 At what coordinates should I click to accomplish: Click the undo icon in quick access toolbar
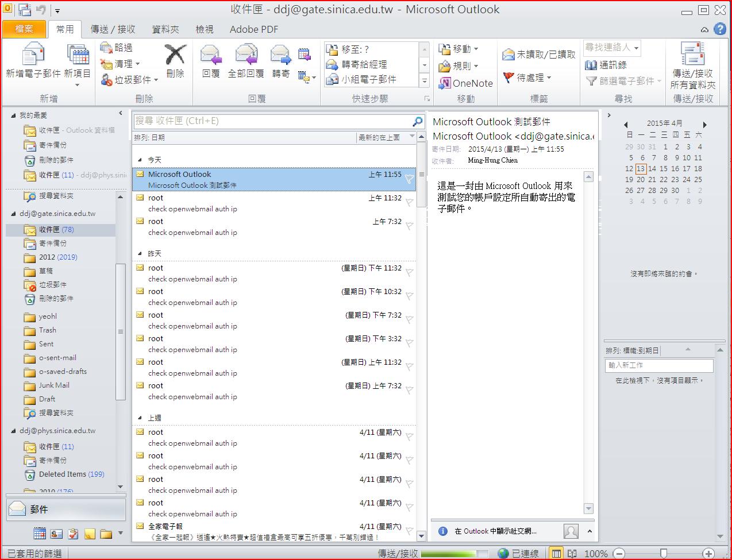pos(41,10)
